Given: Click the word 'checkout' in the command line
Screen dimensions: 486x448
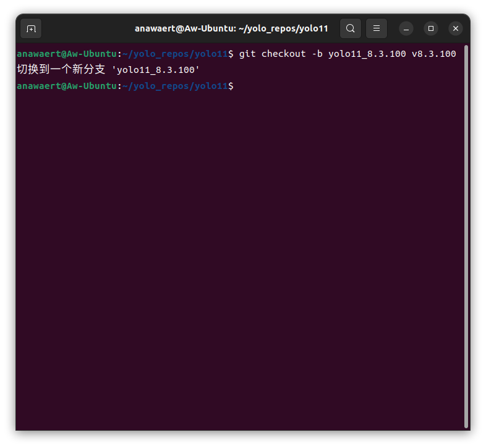Looking at the screenshot, I should click(x=283, y=54).
